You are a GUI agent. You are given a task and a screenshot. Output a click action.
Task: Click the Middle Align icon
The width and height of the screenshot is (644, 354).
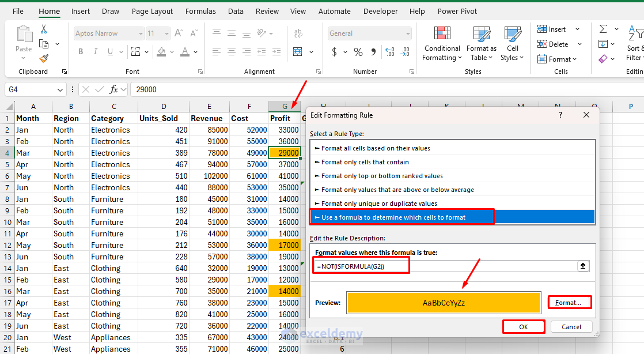pyautogui.click(x=232, y=33)
